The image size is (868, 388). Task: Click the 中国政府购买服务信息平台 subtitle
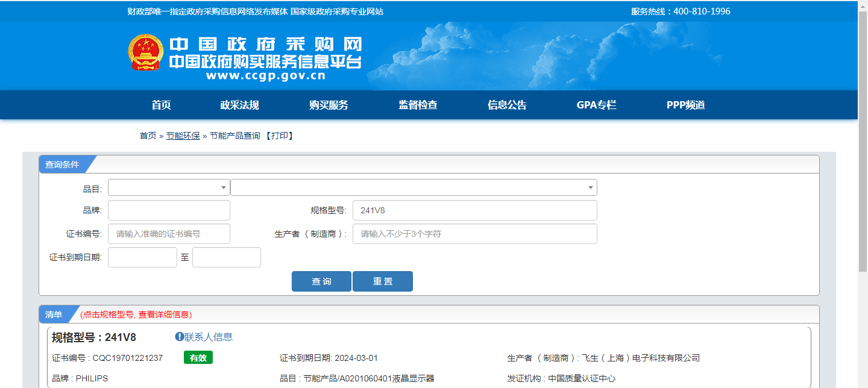pos(265,61)
